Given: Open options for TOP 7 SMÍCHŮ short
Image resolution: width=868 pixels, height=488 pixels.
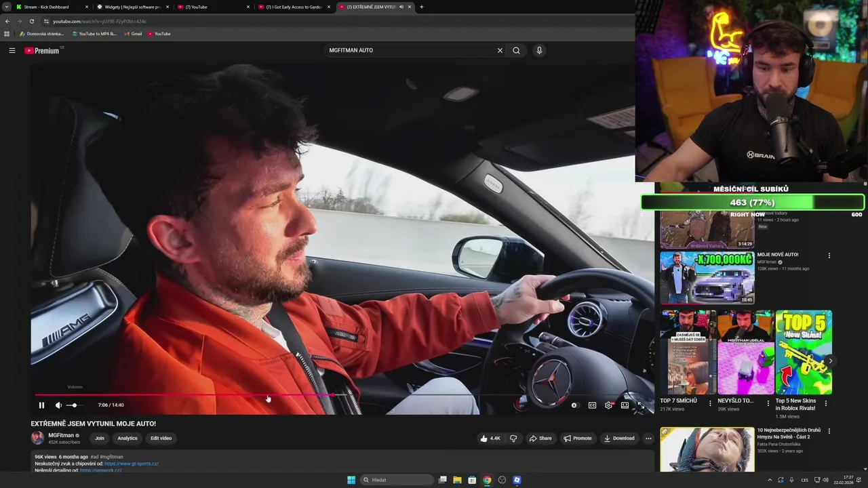Looking at the screenshot, I should pyautogui.click(x=710, y=403).
